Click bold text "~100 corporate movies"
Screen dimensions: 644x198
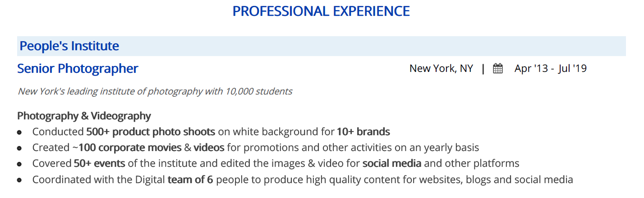tap(129, 148)
